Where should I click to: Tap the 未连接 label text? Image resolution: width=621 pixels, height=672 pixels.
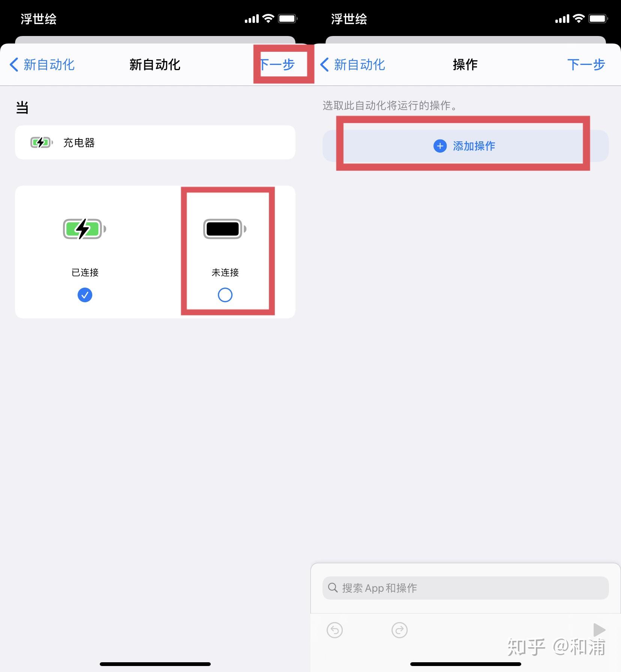point(225,272)
